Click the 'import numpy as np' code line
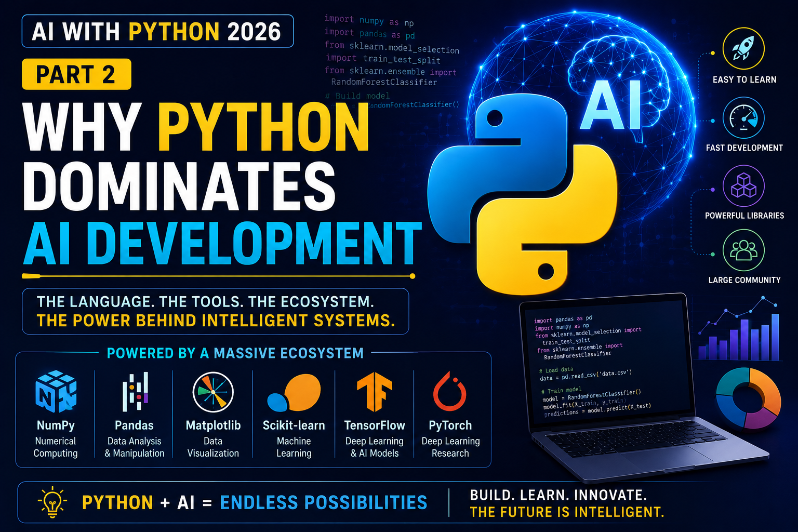798x532 pixels. point(369,21)
